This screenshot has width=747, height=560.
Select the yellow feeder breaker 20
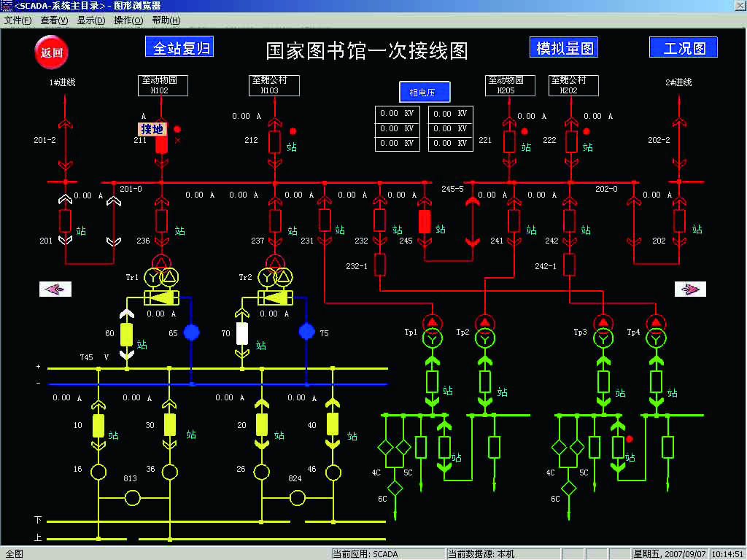pos(262,425)
